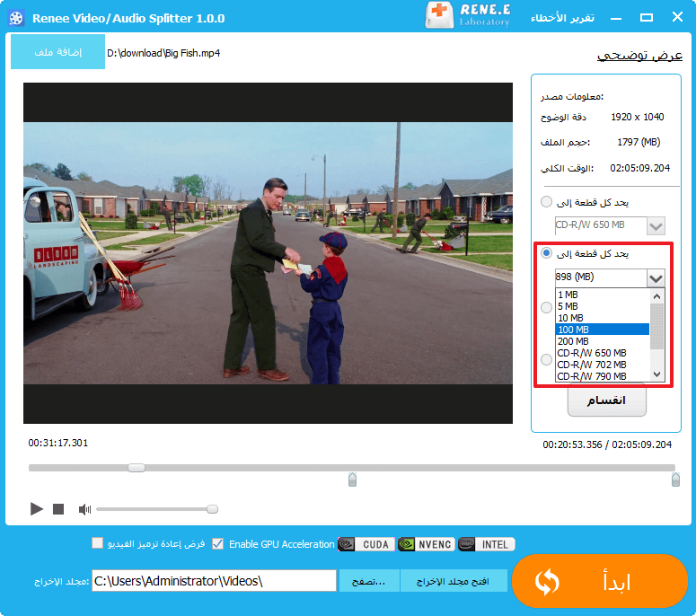Click the output folder path field
The image size is (696, 616).
[214, 580]
